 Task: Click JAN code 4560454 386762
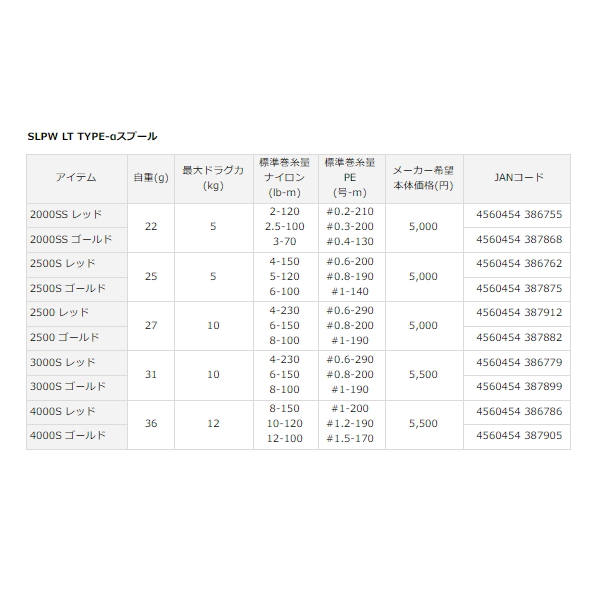click(x=519, y=263)
